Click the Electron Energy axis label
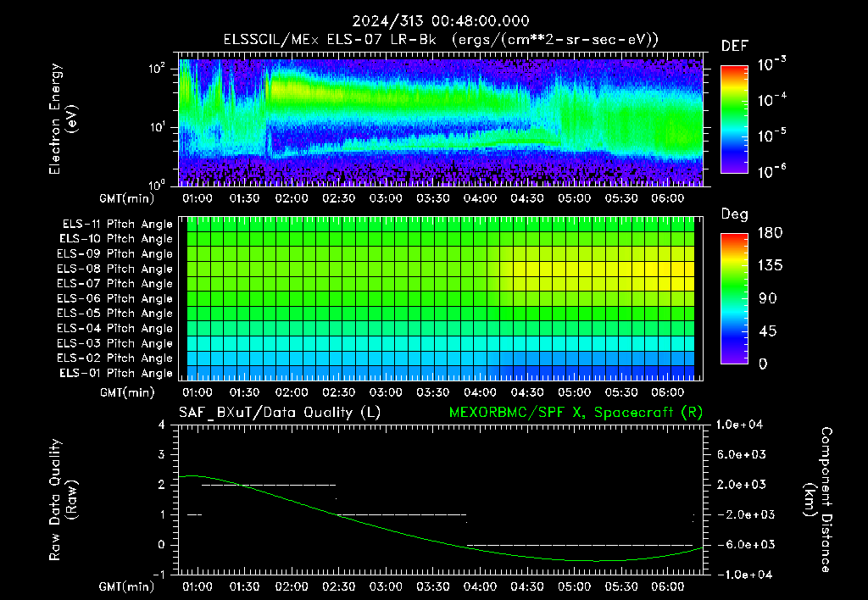 coord(63,119)
